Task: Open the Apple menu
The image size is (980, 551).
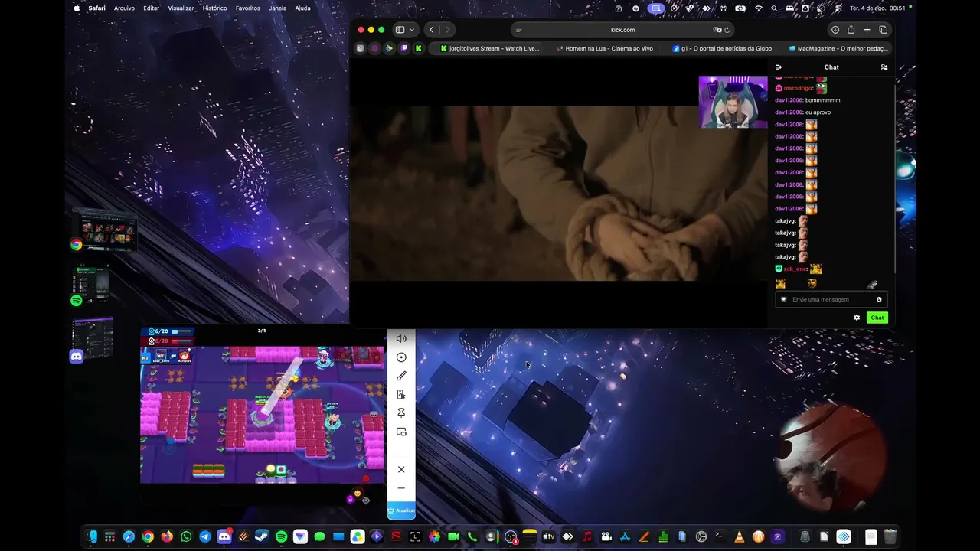Action: click(77, 8)
